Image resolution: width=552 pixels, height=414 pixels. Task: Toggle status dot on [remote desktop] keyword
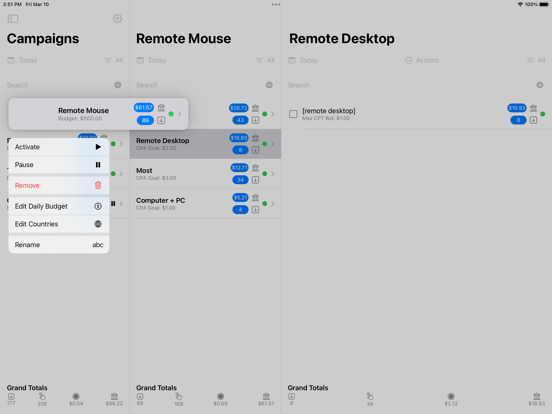[x=543, y=114]
